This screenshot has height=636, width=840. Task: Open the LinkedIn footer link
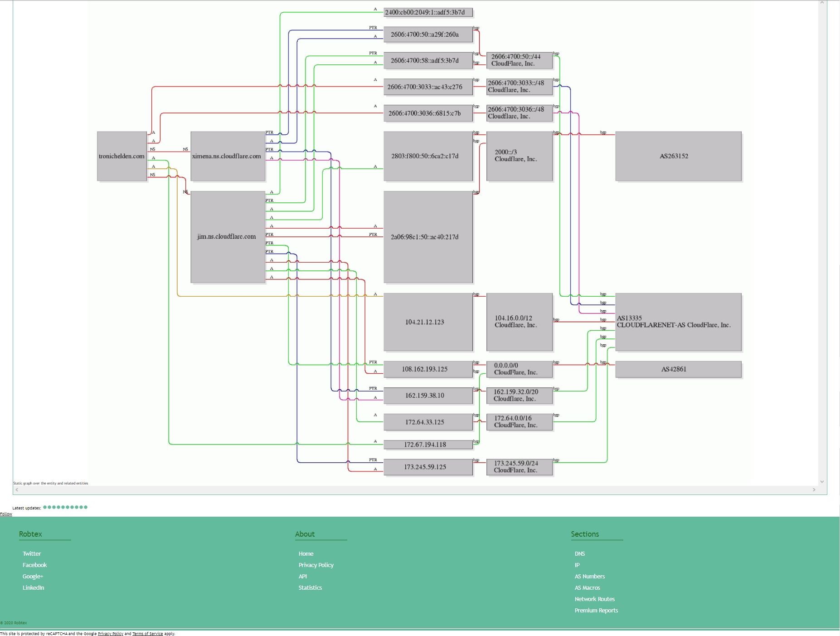coord(33,588)
